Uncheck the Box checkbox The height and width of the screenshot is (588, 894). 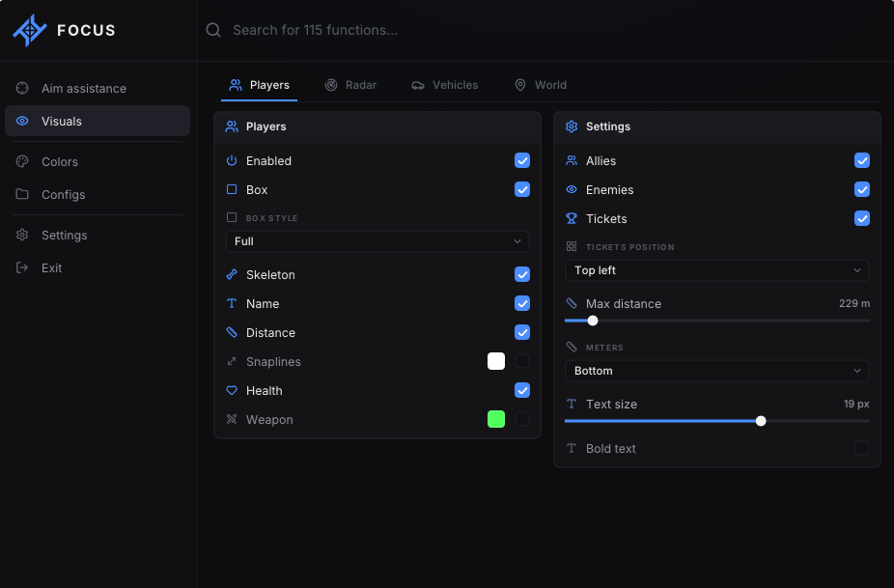[x=522, y=189]
